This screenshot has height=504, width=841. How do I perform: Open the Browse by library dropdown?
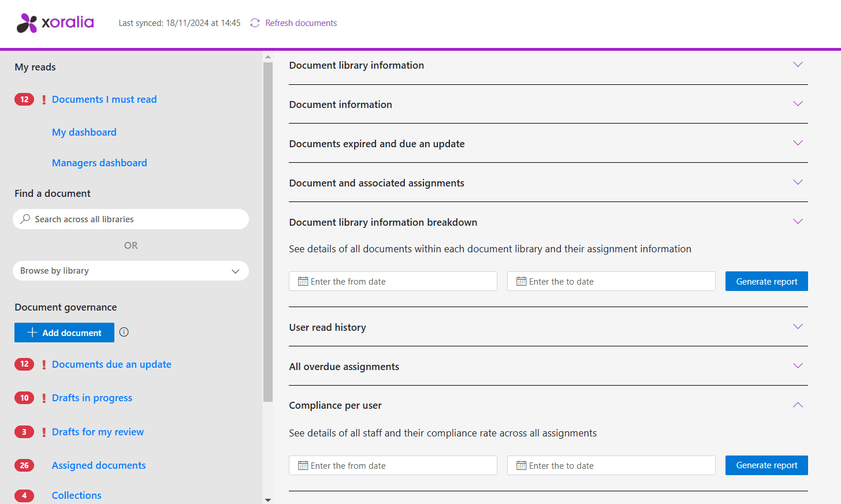point(131,271)
